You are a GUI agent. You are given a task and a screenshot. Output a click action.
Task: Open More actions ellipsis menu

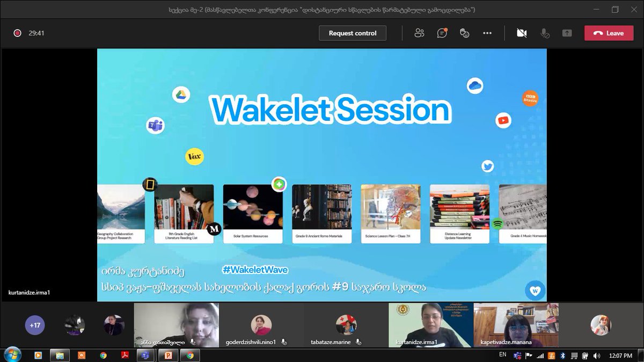point(487,33)
